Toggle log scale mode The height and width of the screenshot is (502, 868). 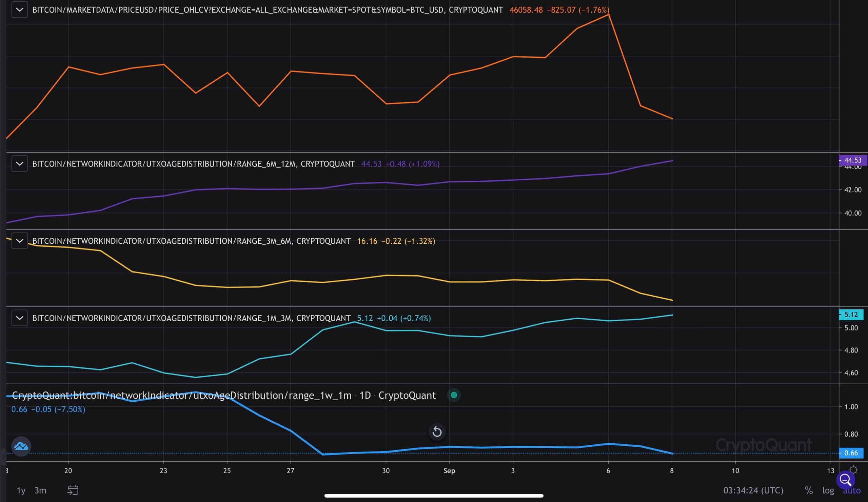point(828,490)
